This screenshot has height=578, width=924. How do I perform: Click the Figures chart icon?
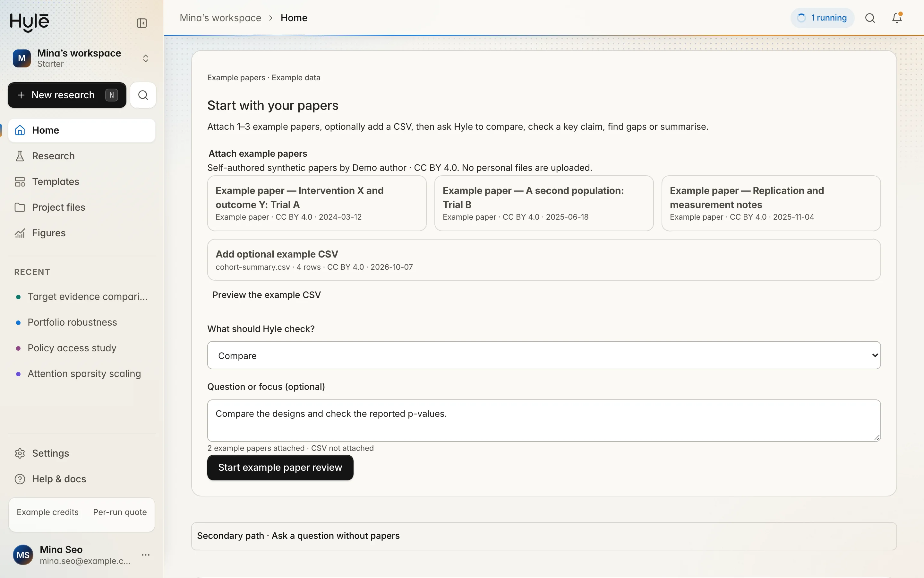(x=20, y=233)
